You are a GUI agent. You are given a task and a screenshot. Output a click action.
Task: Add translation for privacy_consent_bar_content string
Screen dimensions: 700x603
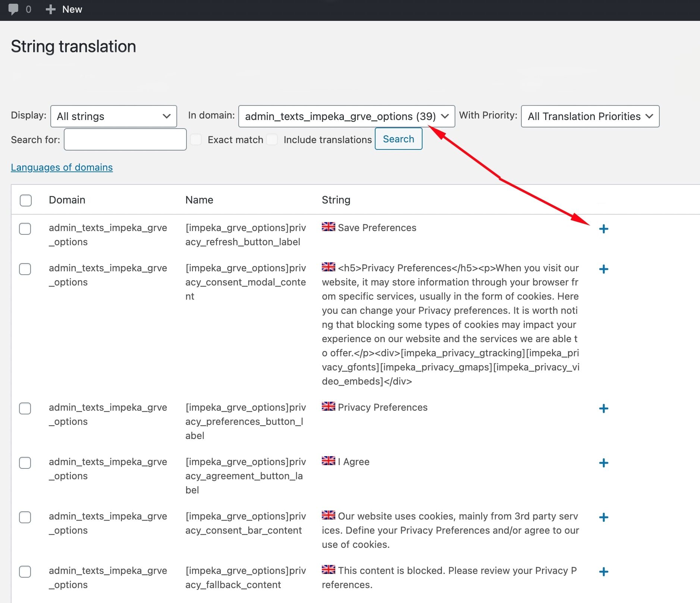pyautogui.click(x=603, y=517)
